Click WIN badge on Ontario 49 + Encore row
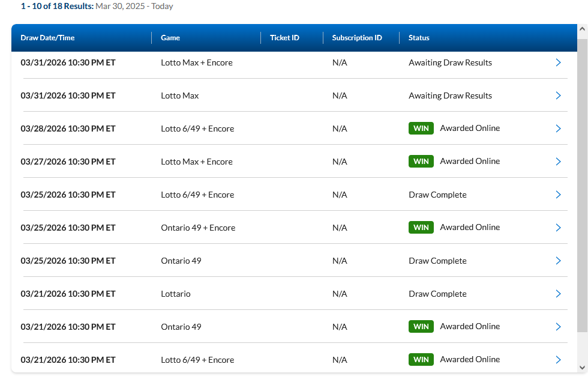 [x=421, y=228]
